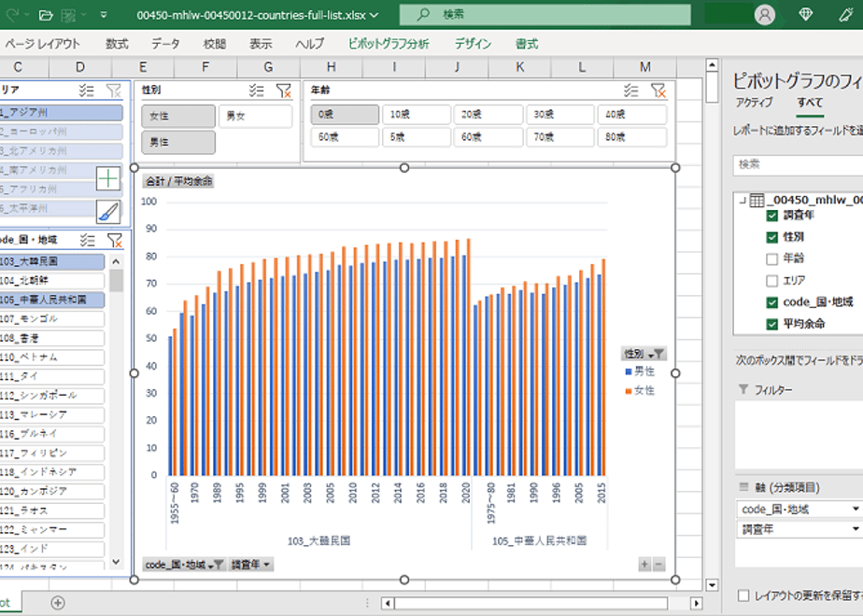Image resolution: width=863 pixels, height=616 pixels.
Task: Click the 検索 field search box in pane
Action: 798,164
